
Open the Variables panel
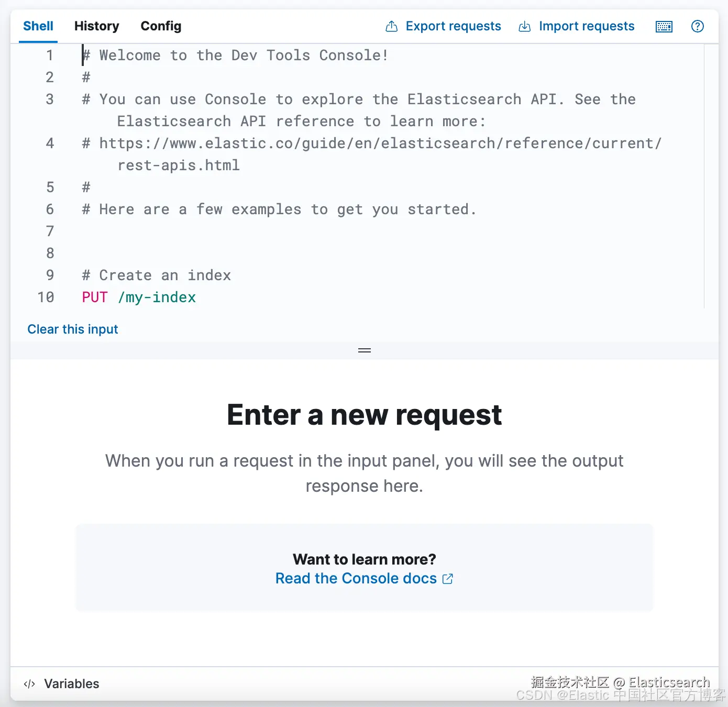(x=61, y=684)
